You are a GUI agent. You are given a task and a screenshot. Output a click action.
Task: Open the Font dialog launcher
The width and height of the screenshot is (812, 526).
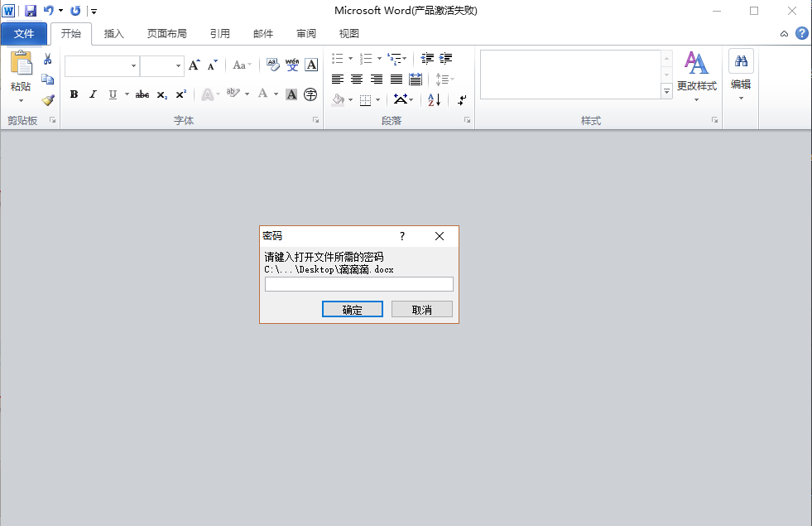click(x=316, y=120)
